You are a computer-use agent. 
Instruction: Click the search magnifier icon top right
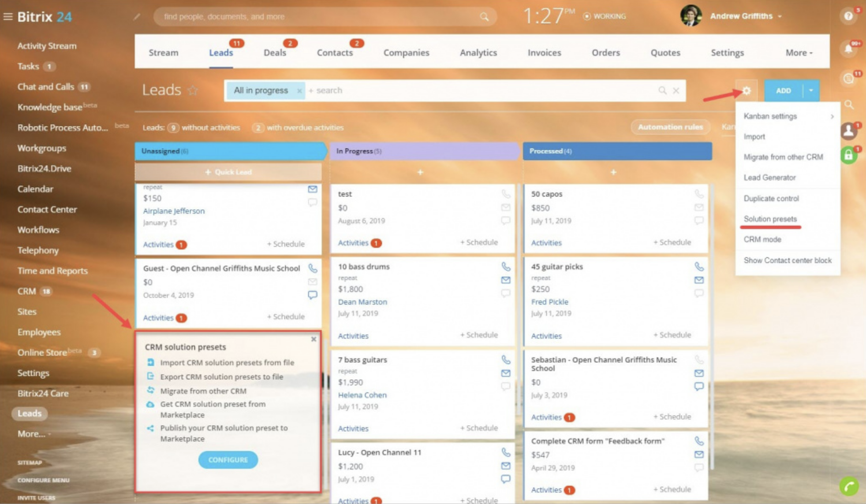point(851,104)
